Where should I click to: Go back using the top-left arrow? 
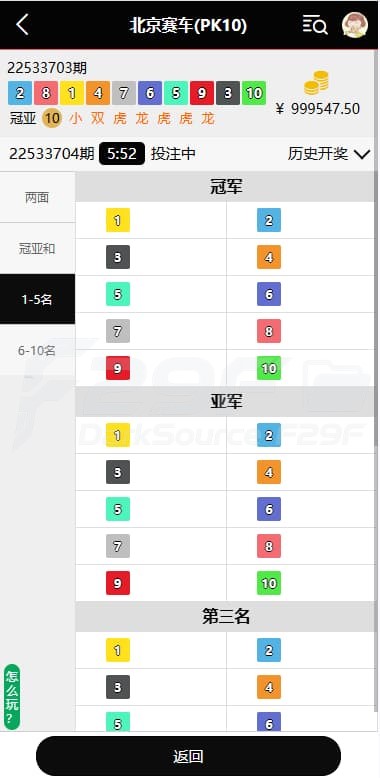[x=22, y=25]
